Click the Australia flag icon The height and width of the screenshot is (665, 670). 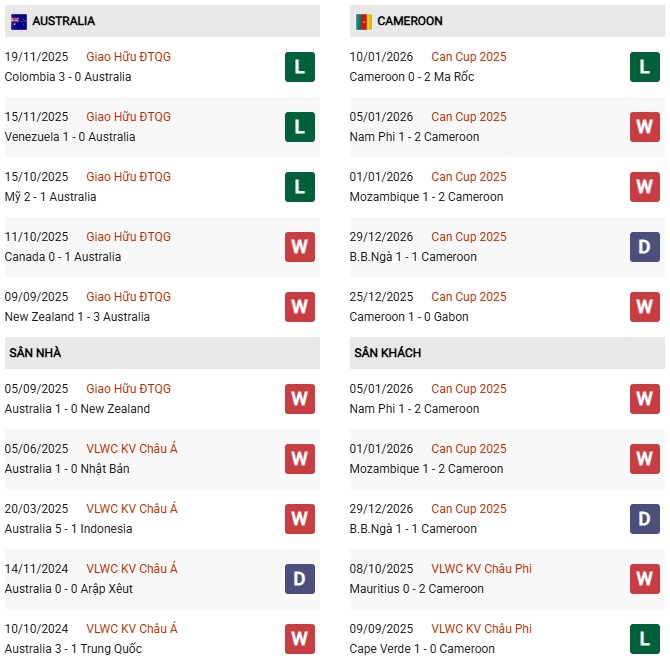click(x=19, y=21)
